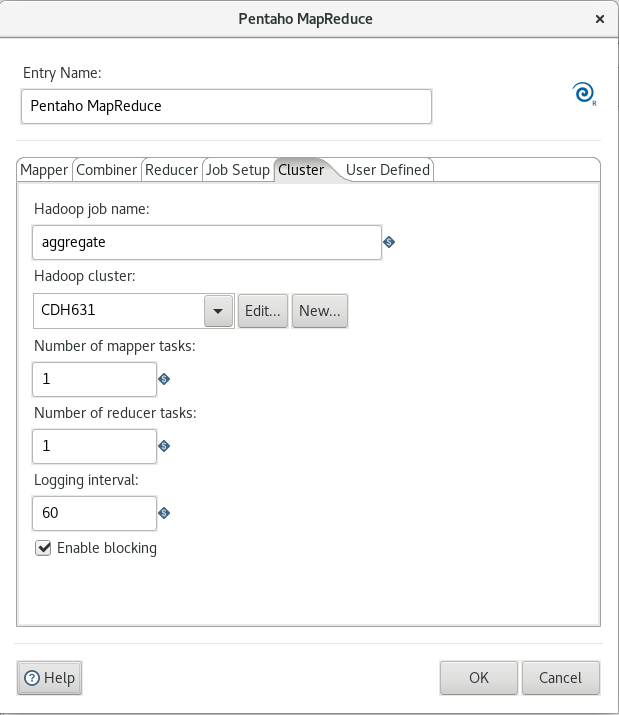Uncheck the Enable blocking checkbox

[43, 548]
